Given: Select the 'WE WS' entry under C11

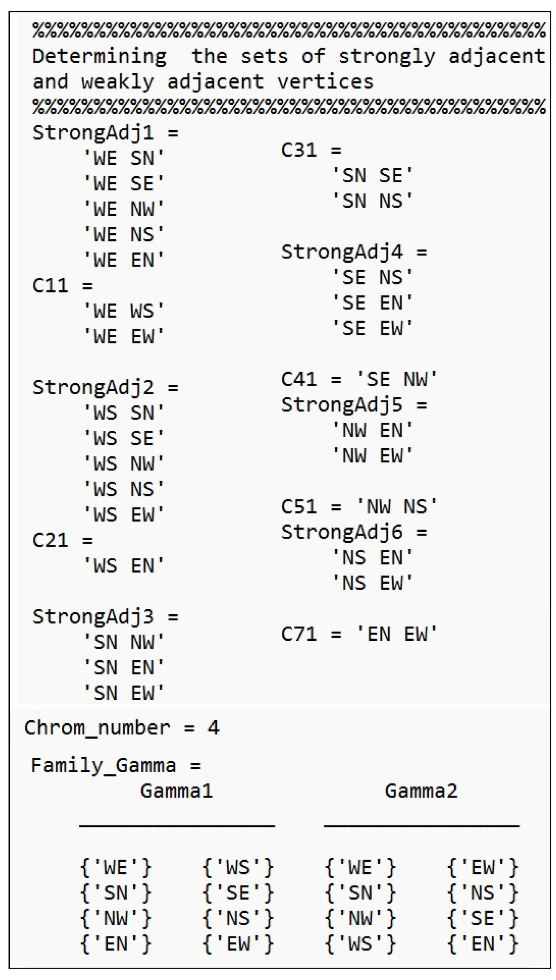Looking at the screenshot, I should point(123,311).
